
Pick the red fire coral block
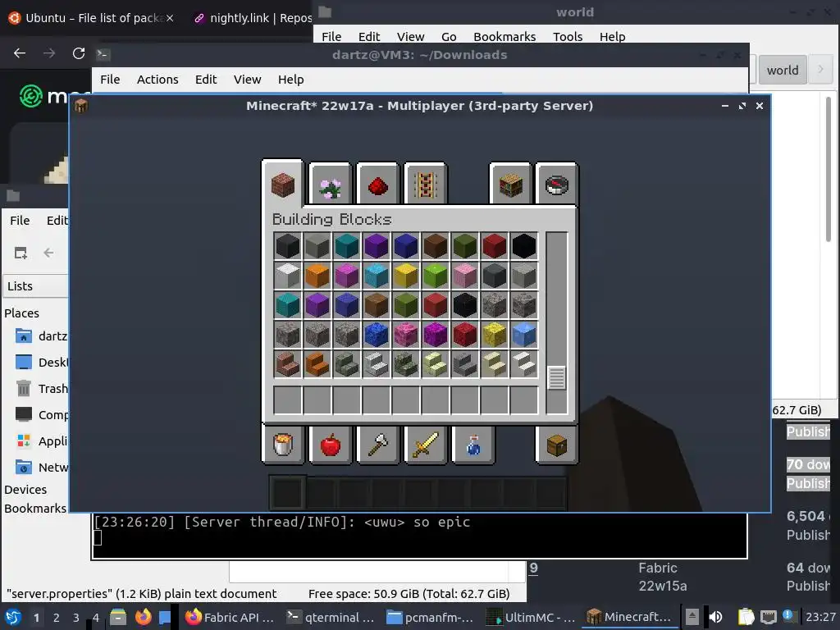point(464,335)
